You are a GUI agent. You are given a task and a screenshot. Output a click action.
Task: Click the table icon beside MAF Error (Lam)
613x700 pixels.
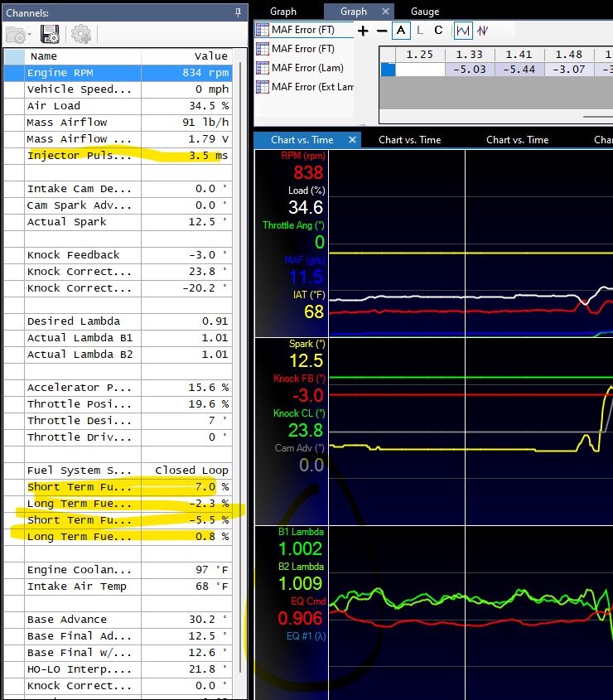pos(263,68)
